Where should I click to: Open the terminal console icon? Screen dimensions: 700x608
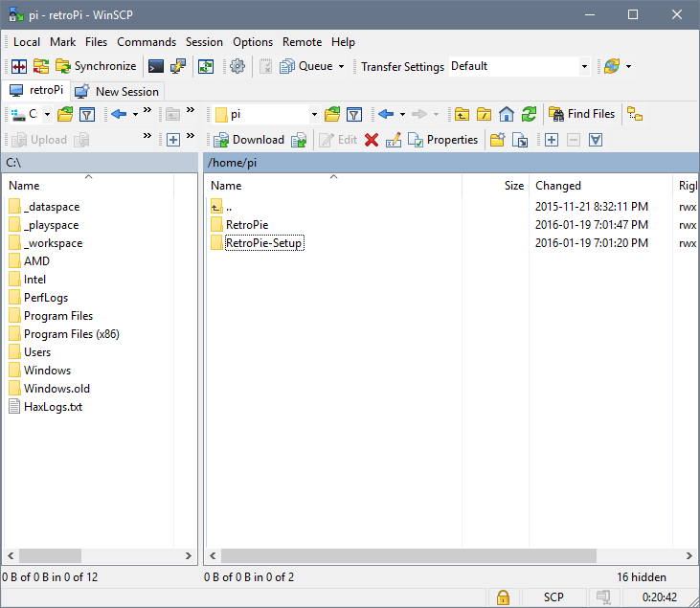(x=156, y=66)
